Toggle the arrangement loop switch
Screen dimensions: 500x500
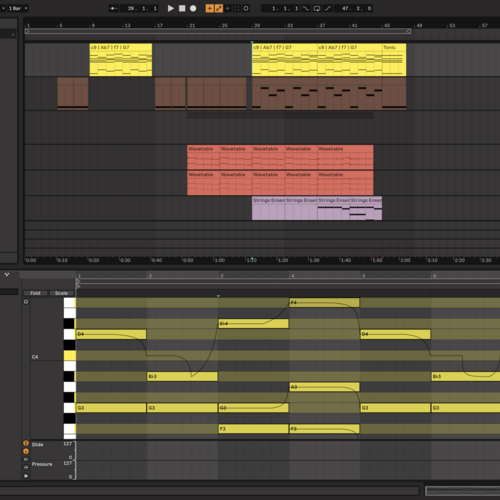(x=317, y=8)
